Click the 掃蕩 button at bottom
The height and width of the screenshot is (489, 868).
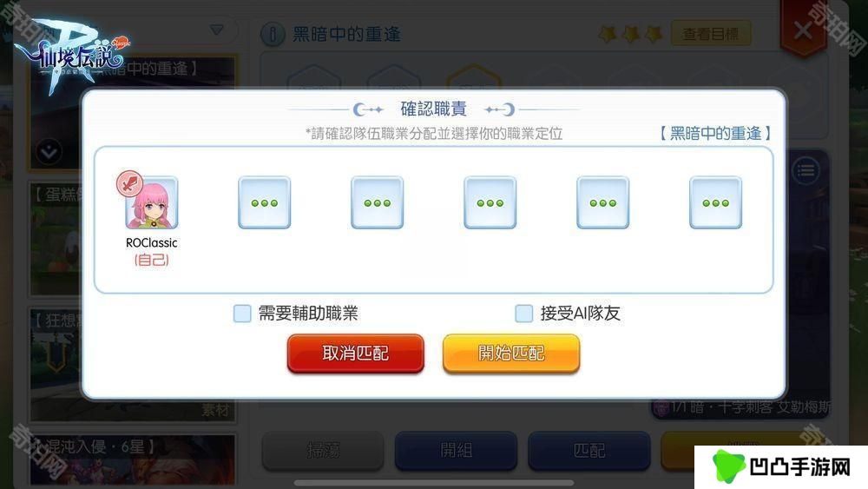coord(323,451)
